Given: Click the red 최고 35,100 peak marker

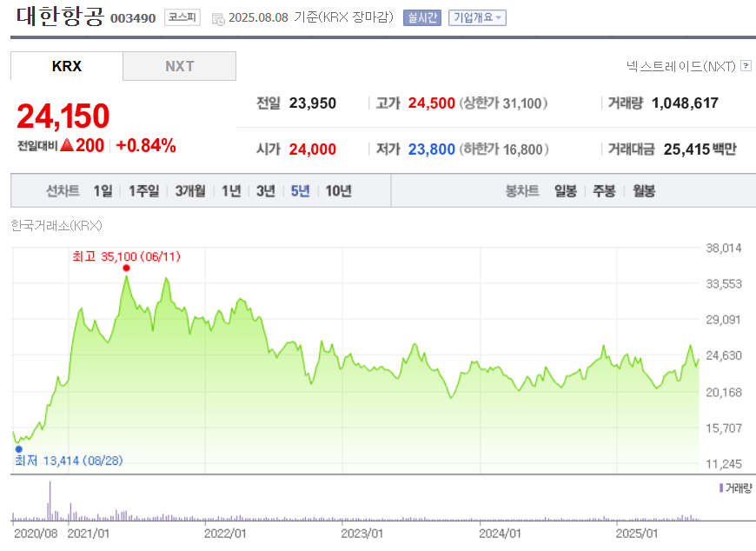Looking at the screenshot, I should coord(126,268).
